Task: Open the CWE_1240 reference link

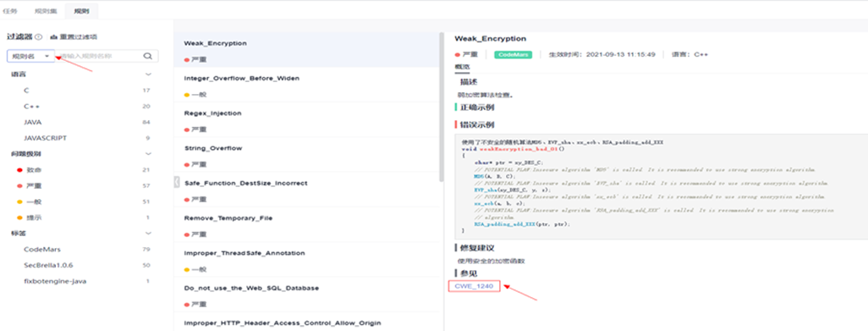Action: pyautogui.click(x=474, y=286)
